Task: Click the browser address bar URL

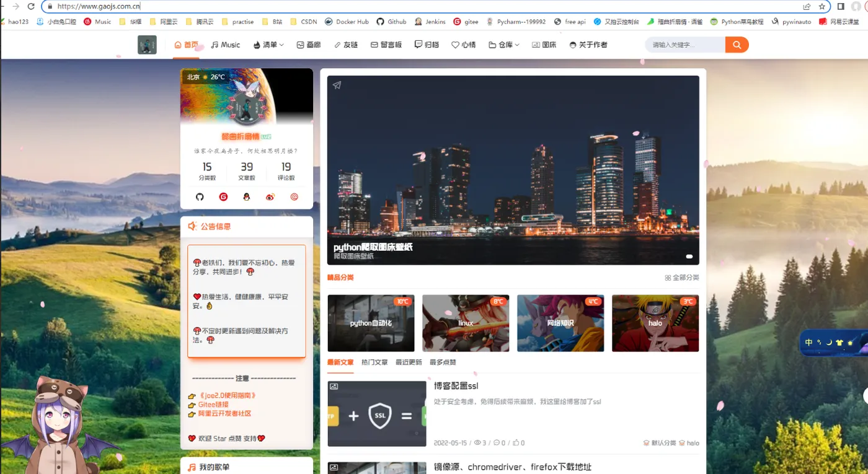Action: (99, 6)
